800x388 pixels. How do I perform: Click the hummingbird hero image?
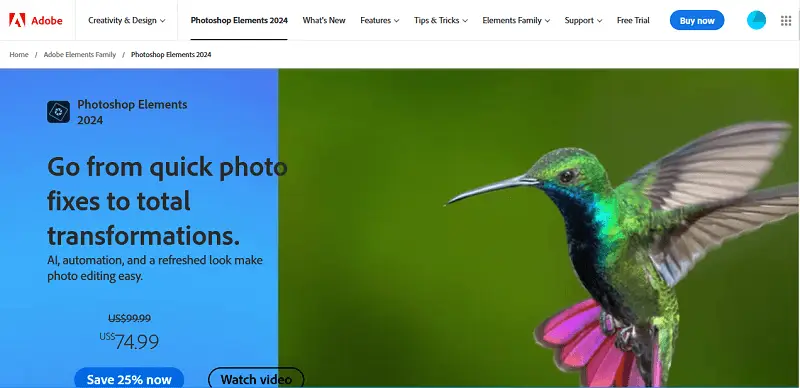[x=539, y=228]
